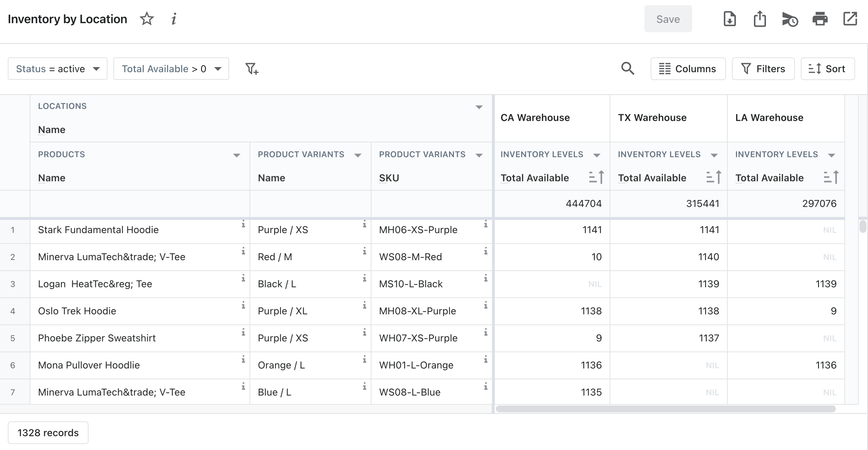Star the Inventory by Location report
Image resolution: width=868 pixels, height=450 pixels.
[x=147, y=19]
